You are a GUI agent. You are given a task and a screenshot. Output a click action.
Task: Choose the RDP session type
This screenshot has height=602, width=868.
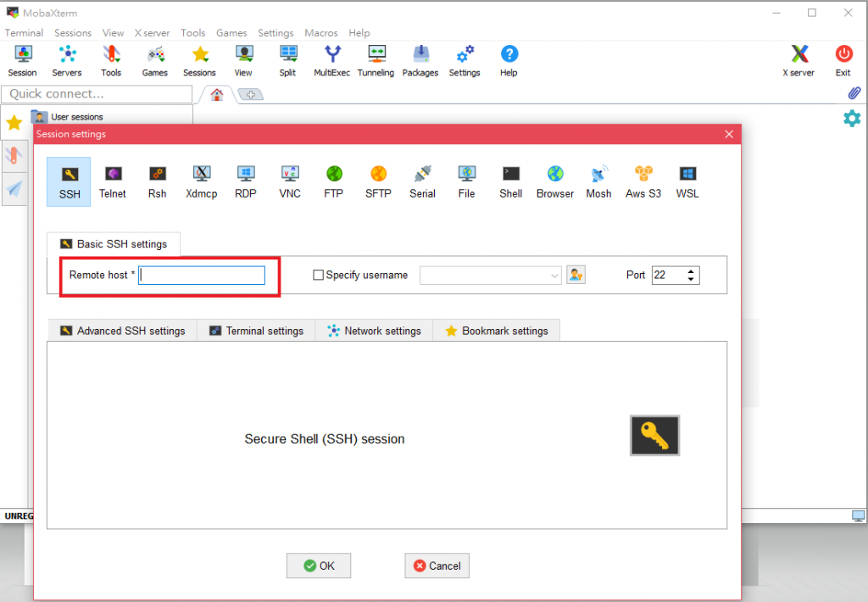tap(246, 181)
